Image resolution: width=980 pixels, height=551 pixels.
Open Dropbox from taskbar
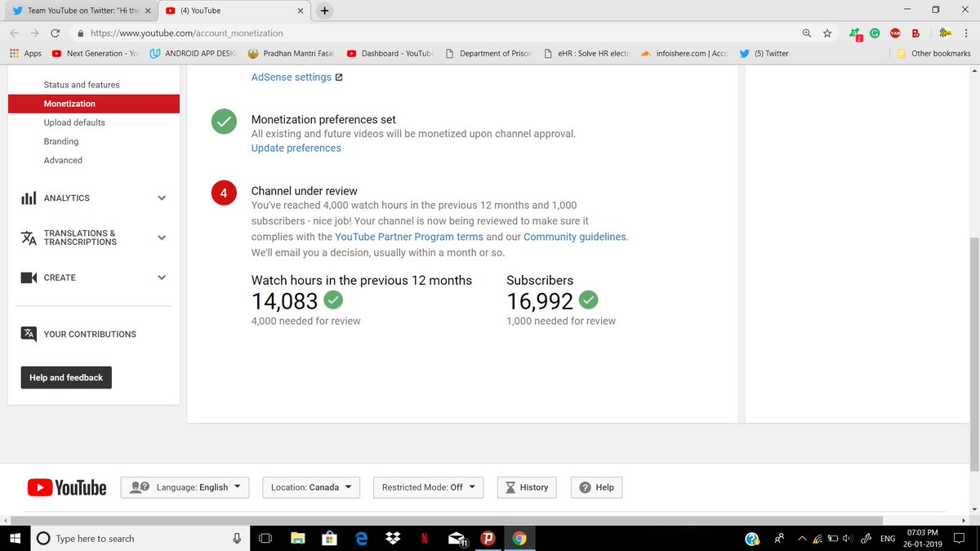(394, 538)
